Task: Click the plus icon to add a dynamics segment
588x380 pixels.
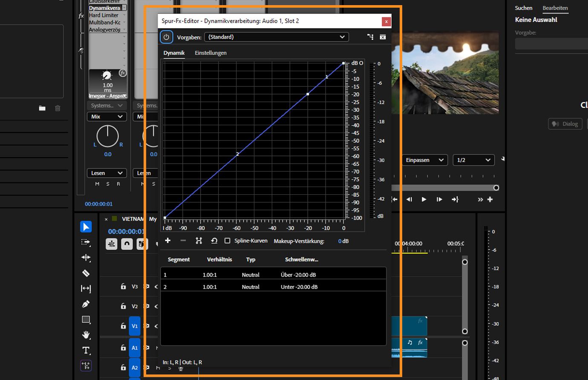Action: [x=167, y=241]
